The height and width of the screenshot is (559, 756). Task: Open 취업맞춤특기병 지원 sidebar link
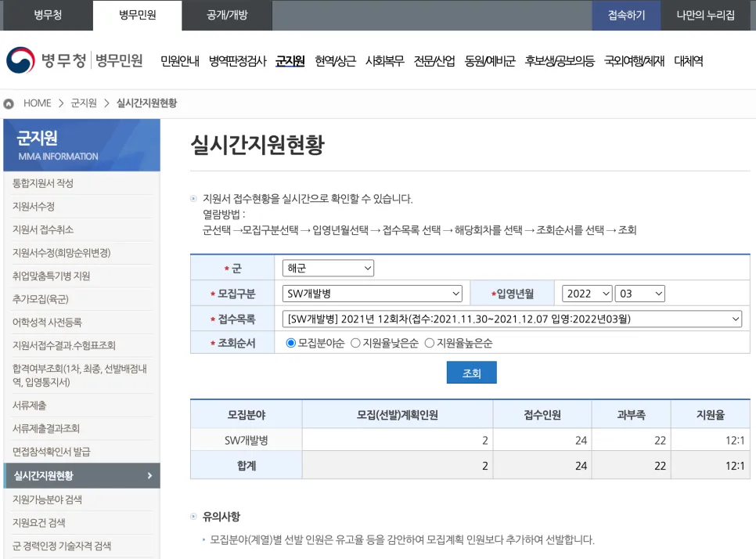coord(51,276)
